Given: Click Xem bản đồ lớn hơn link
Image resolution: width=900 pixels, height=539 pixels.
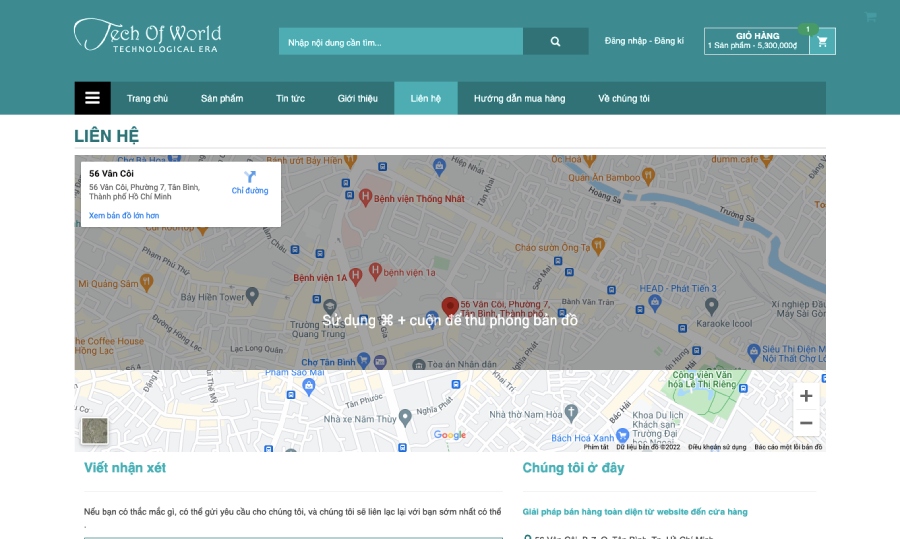Looking at the screenshot, I should [124, 215].
